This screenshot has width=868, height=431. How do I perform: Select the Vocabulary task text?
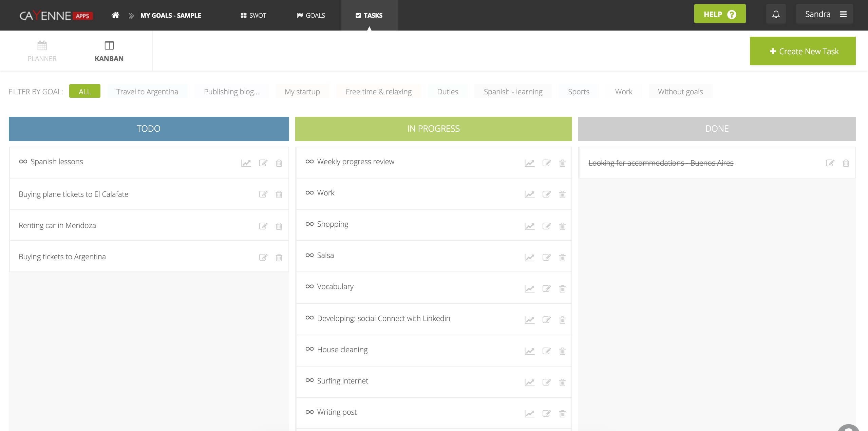[x=335, y=286]
